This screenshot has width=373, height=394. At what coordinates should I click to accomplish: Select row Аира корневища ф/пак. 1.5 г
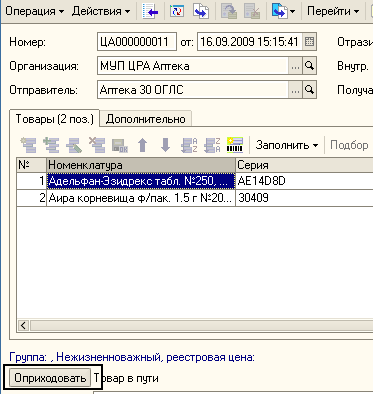coord(141,198)
